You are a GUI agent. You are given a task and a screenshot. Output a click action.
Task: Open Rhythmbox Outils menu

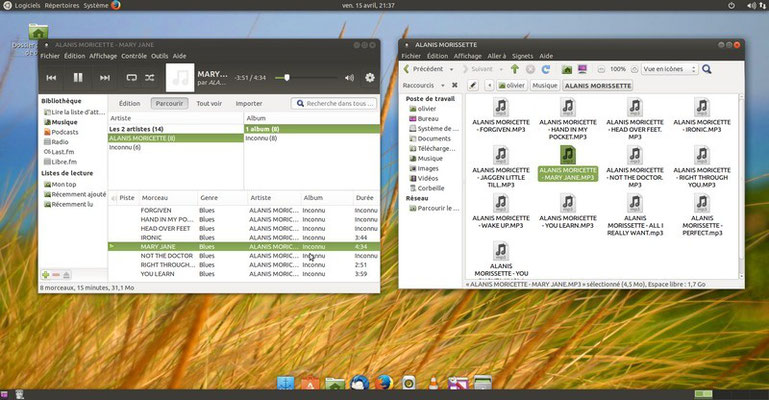pos(159,56)
